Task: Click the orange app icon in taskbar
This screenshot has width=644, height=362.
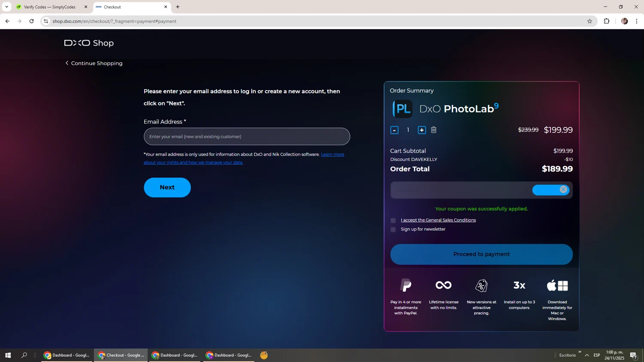Action: (264, 355)
